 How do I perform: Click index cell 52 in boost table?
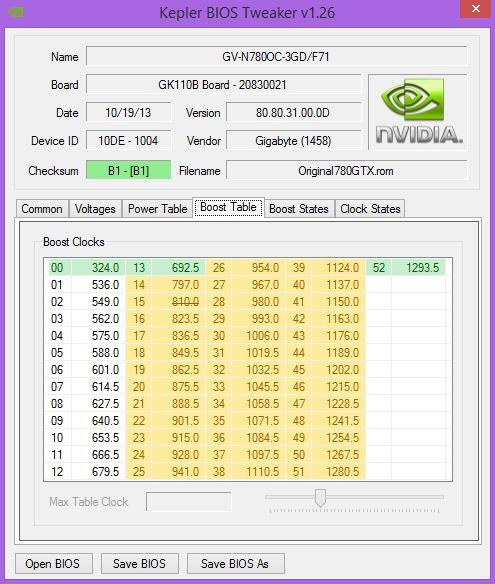[379, 267]
